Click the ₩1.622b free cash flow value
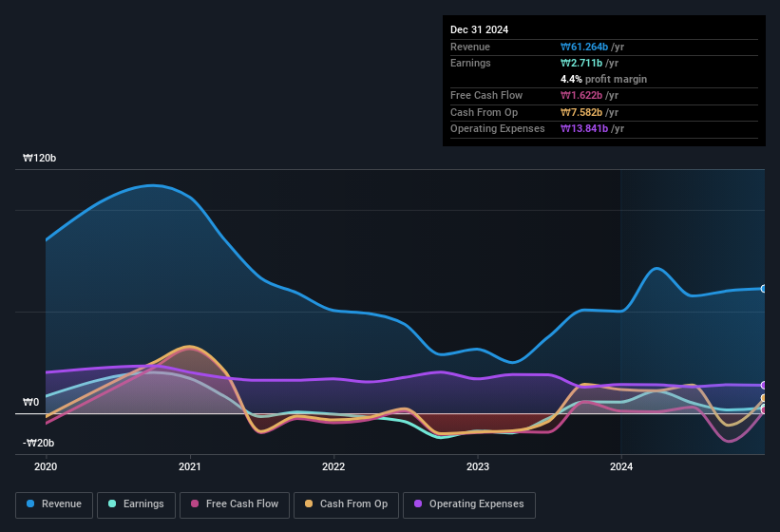780x532 pixels. [x=581, y=95]
